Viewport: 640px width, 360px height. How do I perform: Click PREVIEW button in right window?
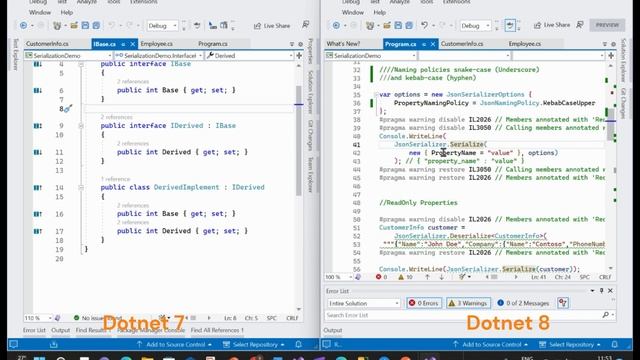607,25
